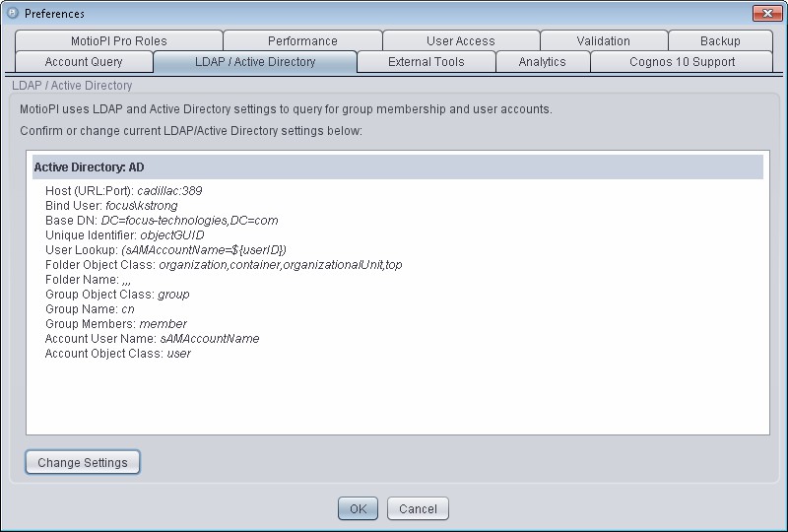
Task: Click the Group Members member line
Action: [x=116, y=324]
